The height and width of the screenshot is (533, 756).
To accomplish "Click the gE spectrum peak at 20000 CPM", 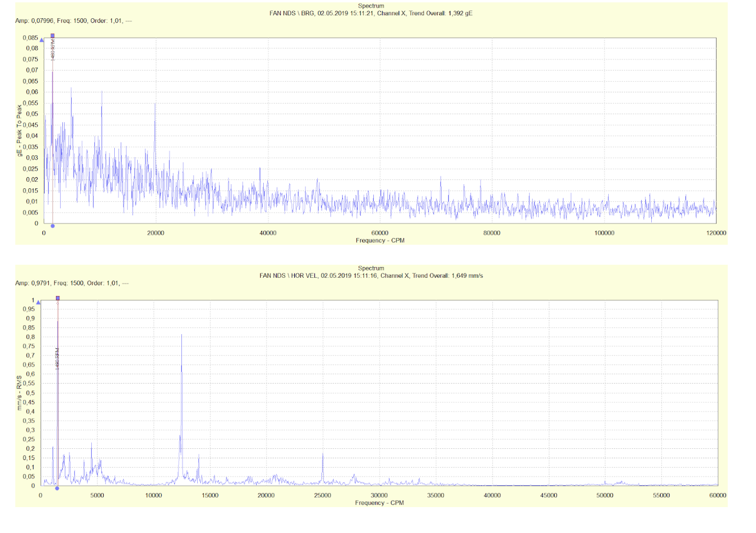I will pyautogui.click(x=155, y=105).
